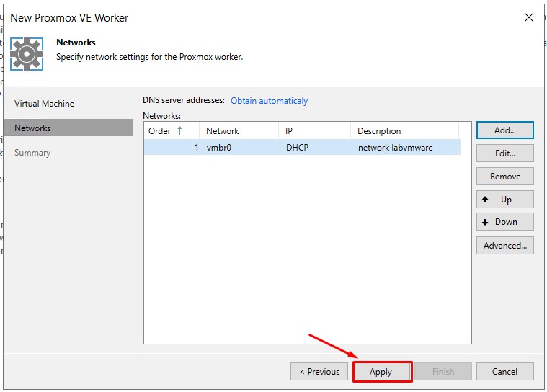Sort by the IP column header
Viewport: 547px width, 392px height.
(289, 131)
